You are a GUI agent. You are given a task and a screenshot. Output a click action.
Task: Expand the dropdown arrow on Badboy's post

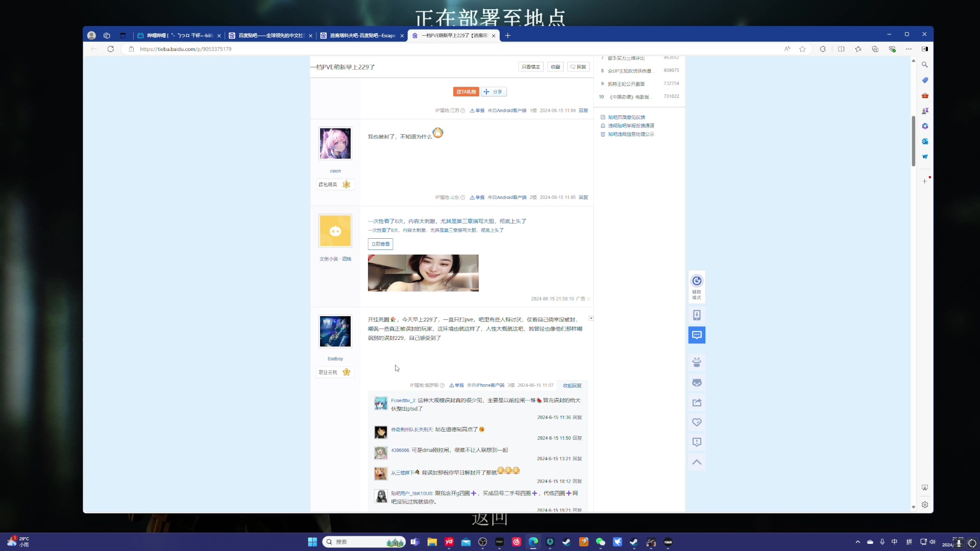(x=591, y=318)
